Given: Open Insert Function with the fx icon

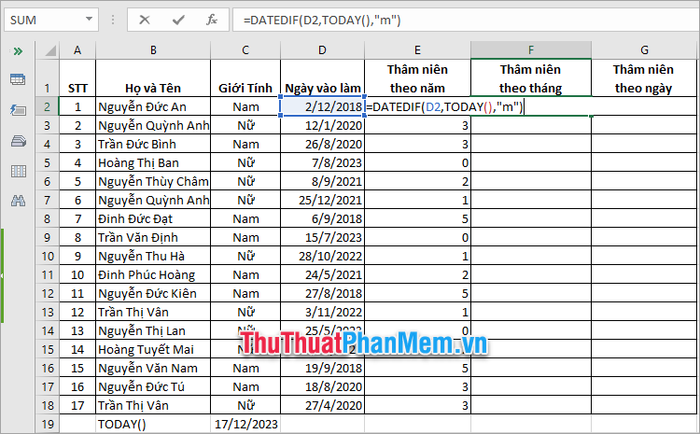Looking at the screenshot, I should [212, 20].
